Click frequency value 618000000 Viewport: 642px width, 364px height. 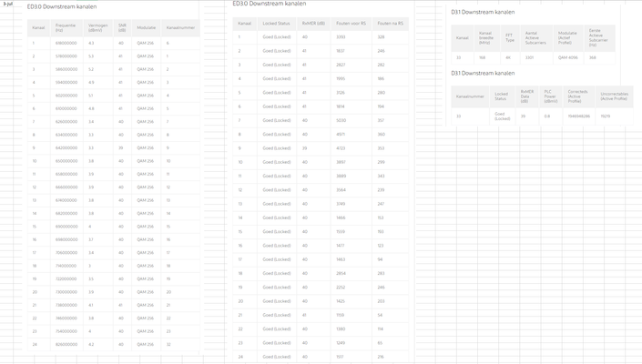point(66,43)
